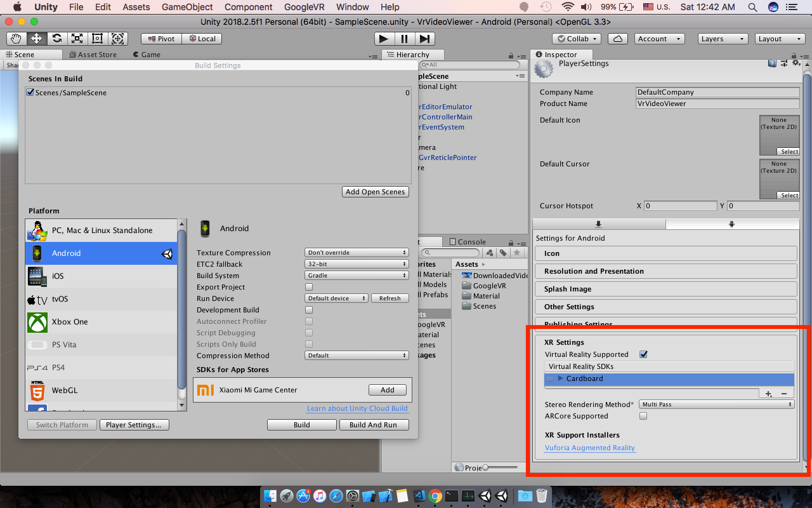This screenshot has width=812, height=508.
Task: Open the PlayerSettings gear menu
Action: [x=796, y=63]
